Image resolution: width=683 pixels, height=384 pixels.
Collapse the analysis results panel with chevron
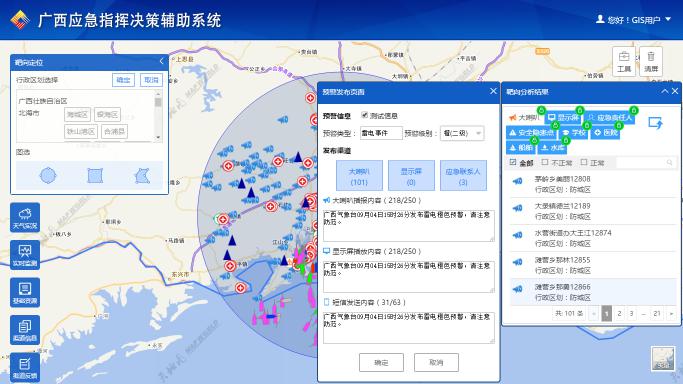(x=664, y=91)
